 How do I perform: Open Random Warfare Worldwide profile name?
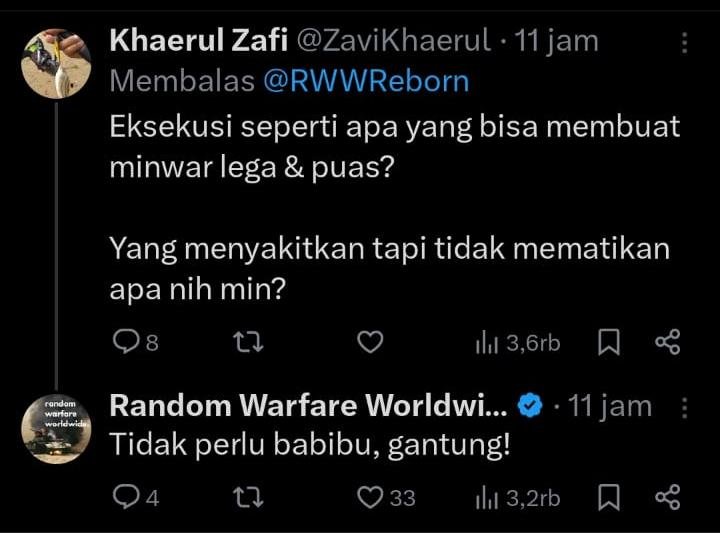point(309,406)
